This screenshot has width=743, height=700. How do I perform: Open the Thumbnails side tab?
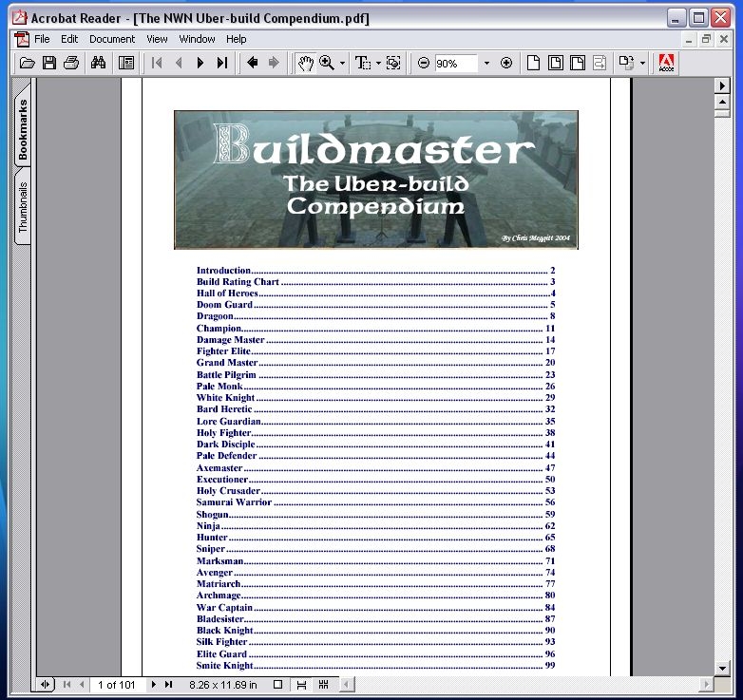pyautogui.click(x=23, y=206)
